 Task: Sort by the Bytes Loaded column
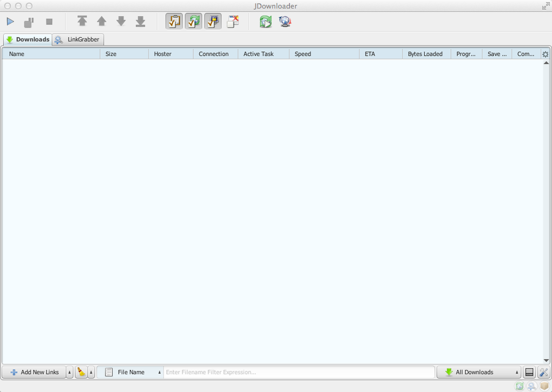click(x=426, y=54)
